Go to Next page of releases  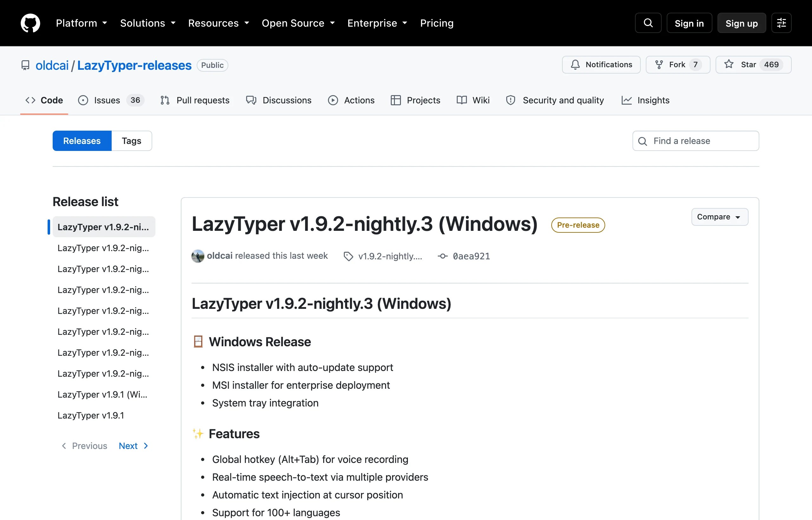134,446
